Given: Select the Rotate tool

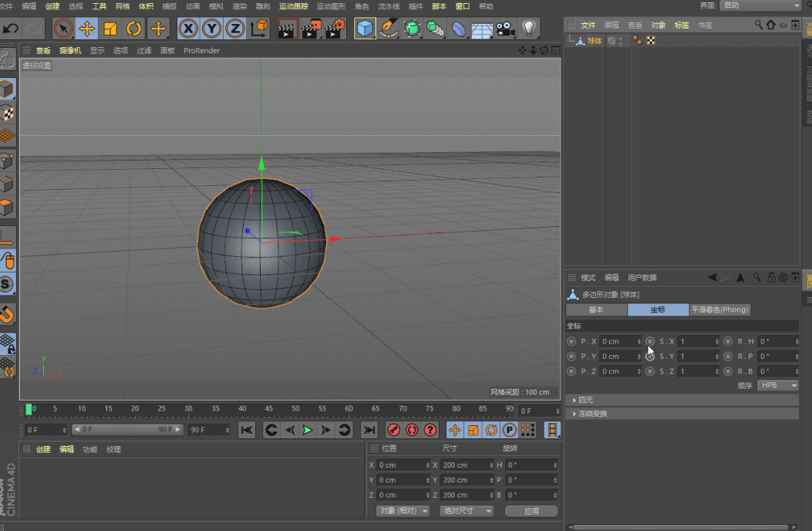Looking at the screenshot, I should pos(133,29).
